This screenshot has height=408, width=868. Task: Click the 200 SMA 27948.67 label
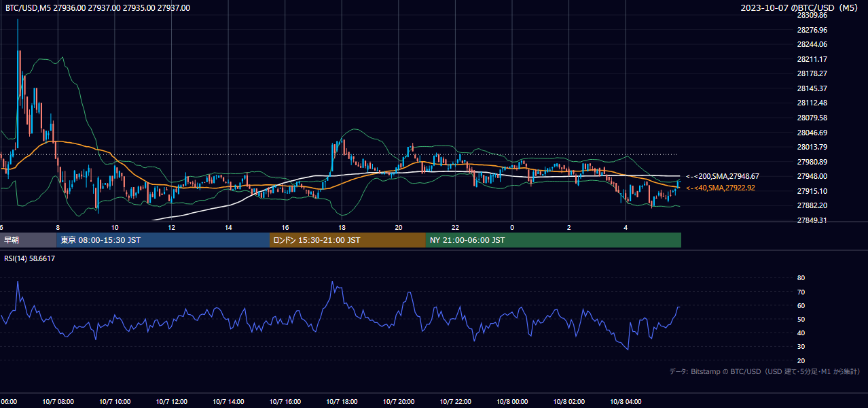point(722,176)
